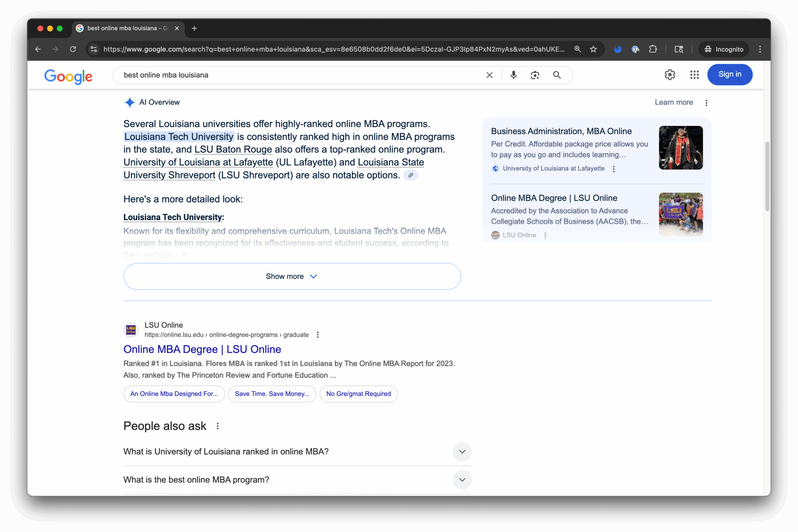Image resolution: width=798 pixels, height=532 pixels.
Task: Click into the Google search input field
Action: tap(301, 75)
